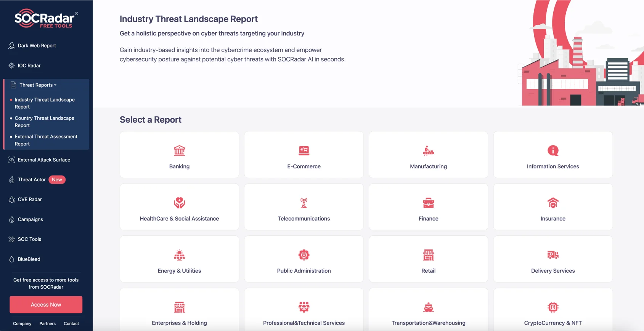644x331 pixels.
Task: Click the Threat Reports document icon
Action: coord(13,85)
